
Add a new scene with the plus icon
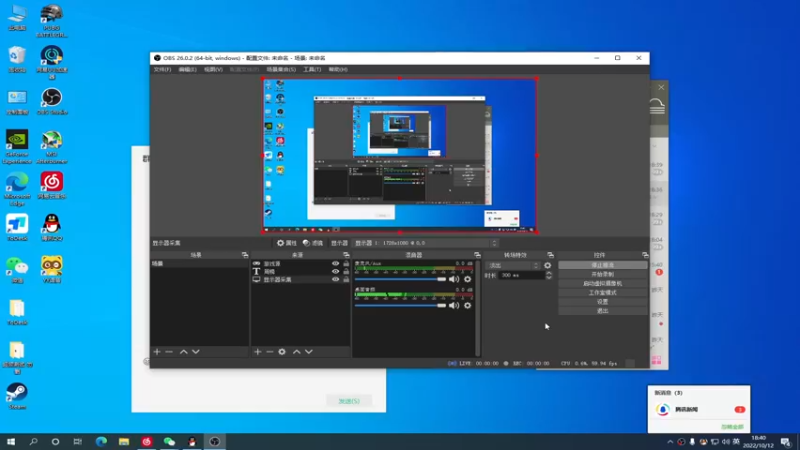click(x=157, y=352)
